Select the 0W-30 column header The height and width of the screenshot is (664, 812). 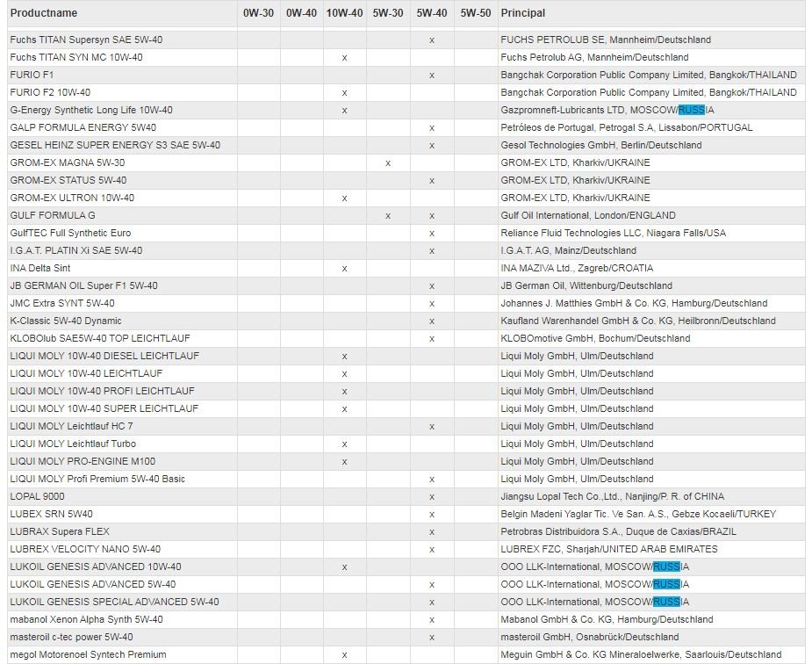click(258, 13)
